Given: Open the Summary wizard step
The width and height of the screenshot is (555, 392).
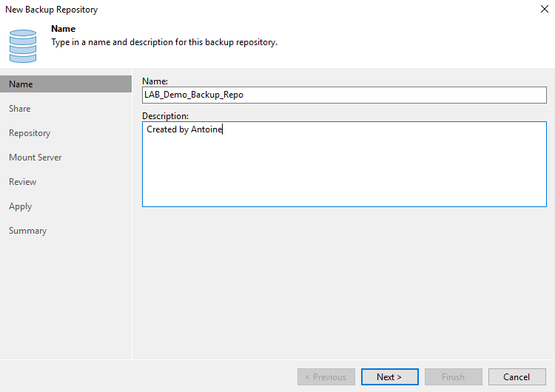Looking at the screenshot, I should click(x=27, y=231).
